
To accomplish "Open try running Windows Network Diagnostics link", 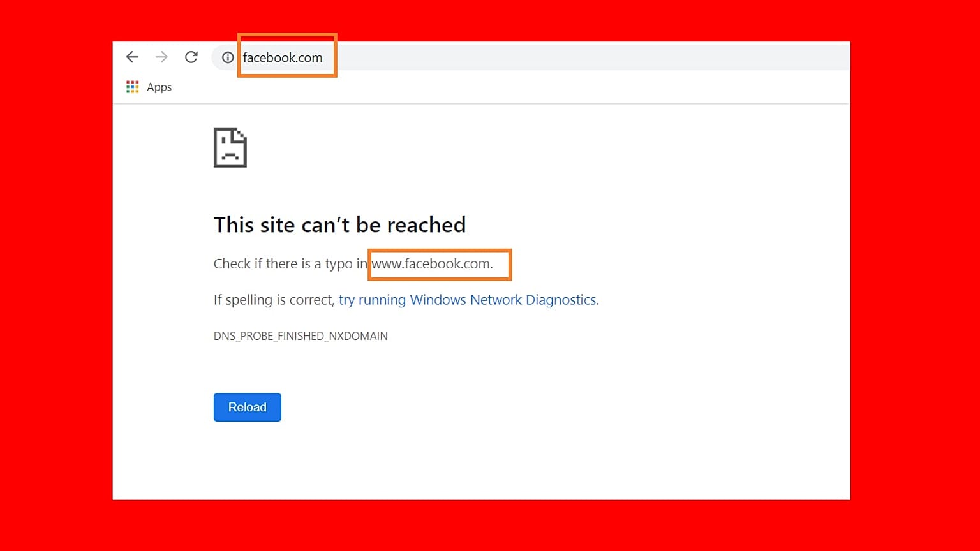I will (x=468, y=300).
